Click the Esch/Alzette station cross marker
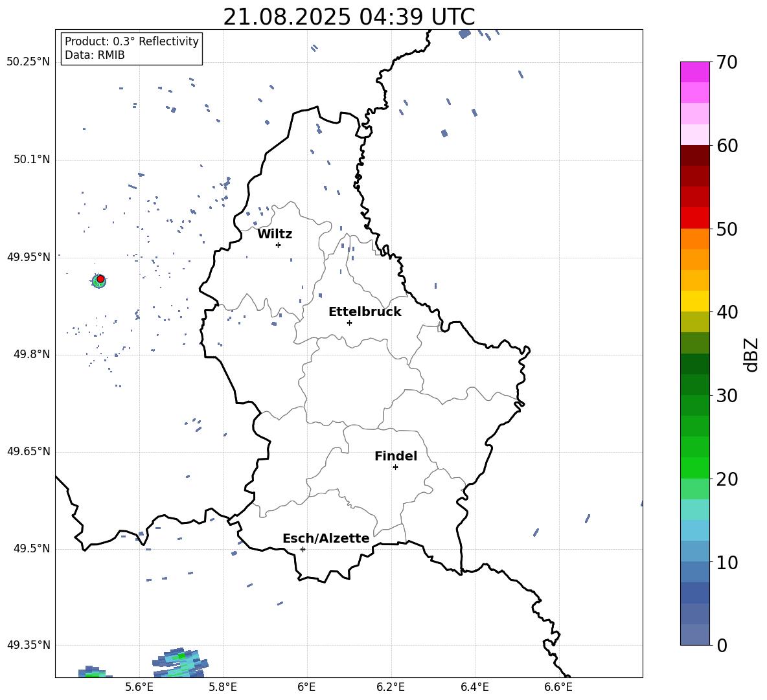This screenshot has height=700, width=767. [x=303, y=549]
